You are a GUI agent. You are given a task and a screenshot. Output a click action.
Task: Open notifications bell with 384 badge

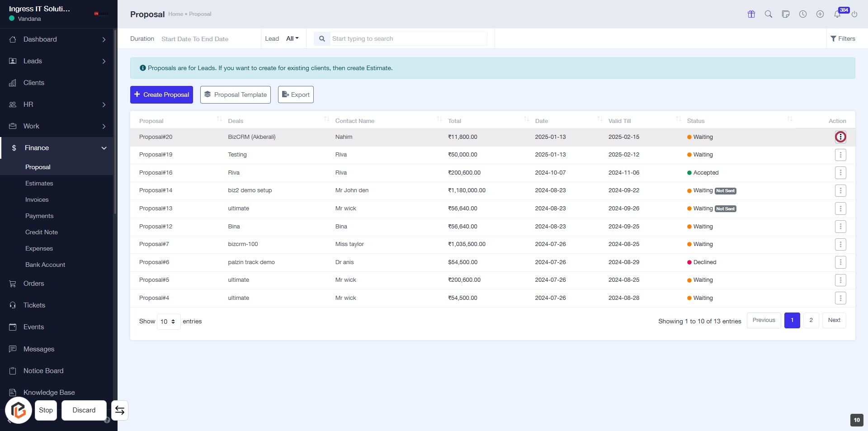pos(837,14)
